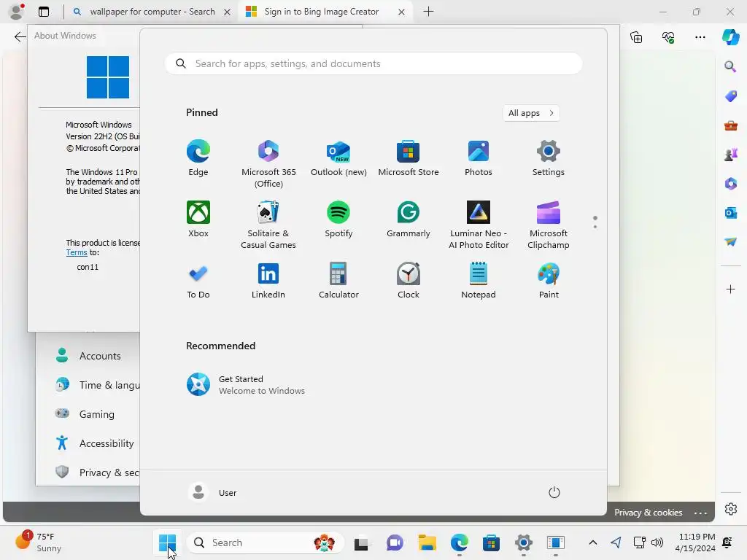Open Microsoft Store pinned app
The image size is (747, 560).
[409, 158]
